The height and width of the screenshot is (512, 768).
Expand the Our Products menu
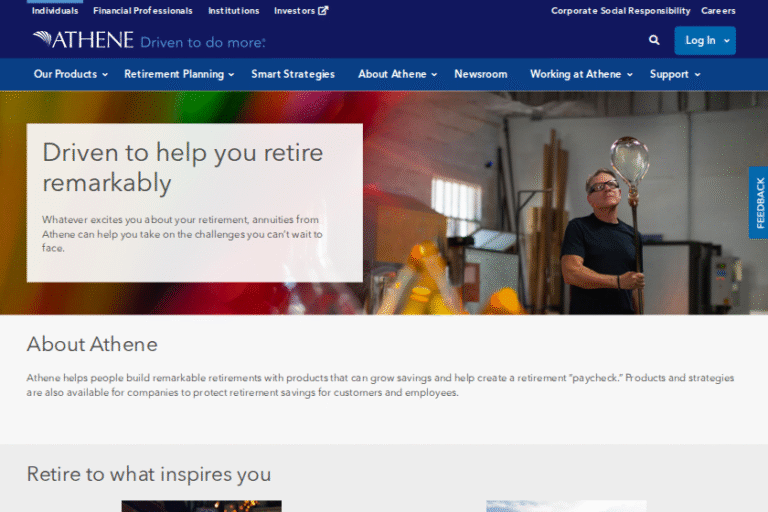click(x=71, y=74)
